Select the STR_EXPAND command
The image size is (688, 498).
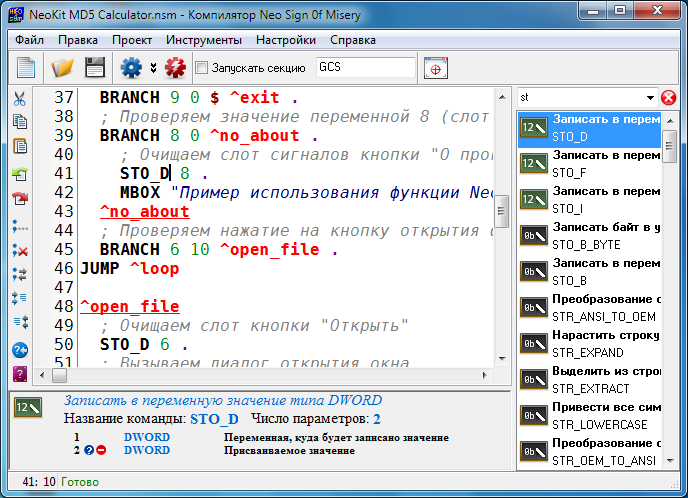coord(590,344)
